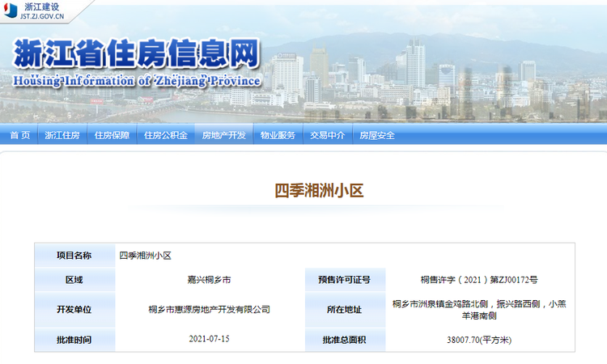
Task: Click the 浙江省住房信息网 site title banner
Action: tap(136, 53)
